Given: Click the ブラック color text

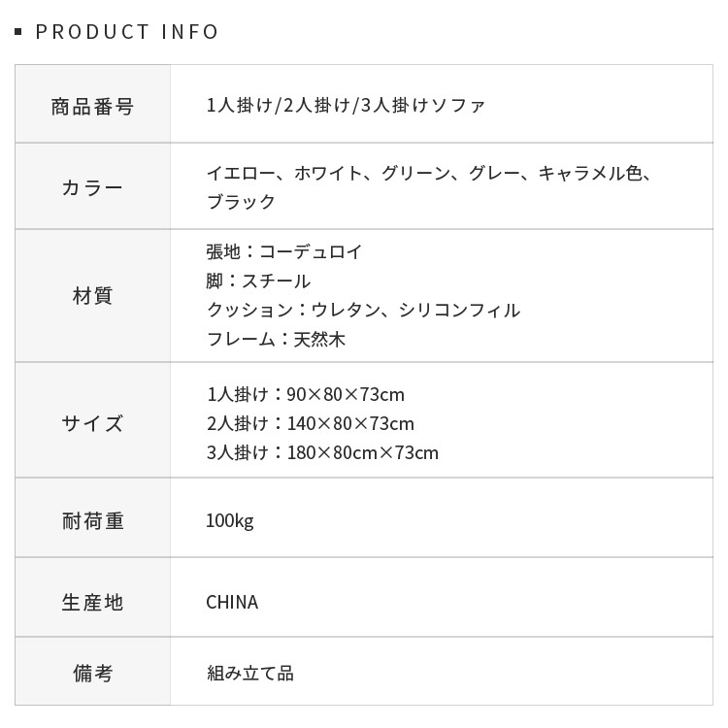Looking at the screenshot, I should [x=241, y=202].
